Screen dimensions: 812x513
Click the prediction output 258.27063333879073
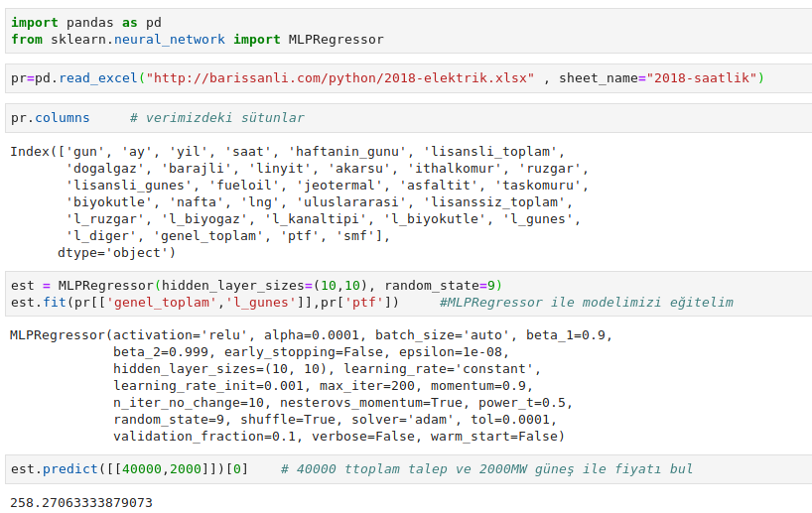[x=81, y=503]
